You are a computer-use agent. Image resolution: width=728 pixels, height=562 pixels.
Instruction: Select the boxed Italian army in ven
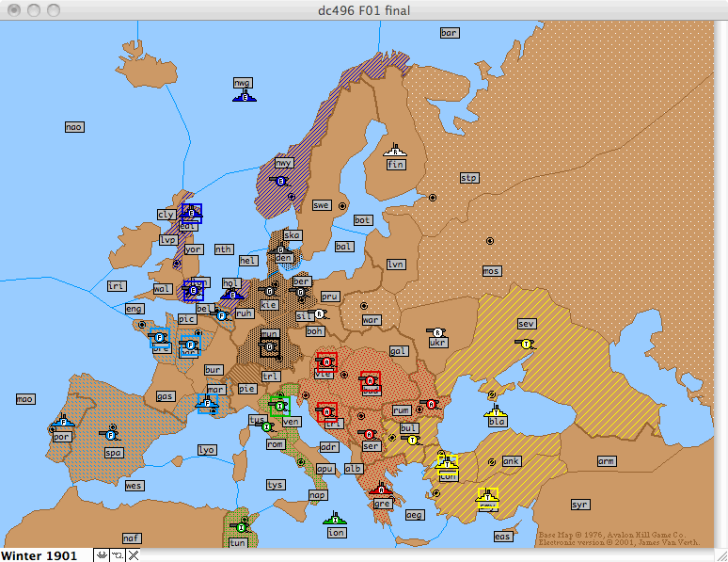279,407
